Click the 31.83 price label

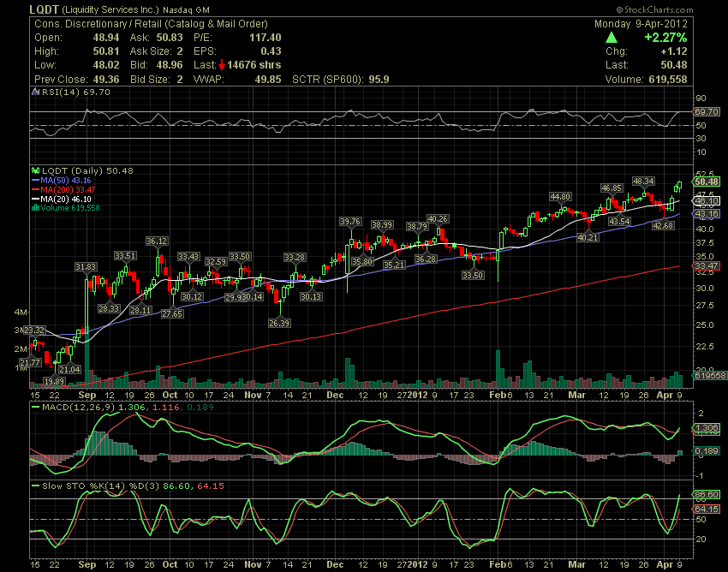point(86,266)
